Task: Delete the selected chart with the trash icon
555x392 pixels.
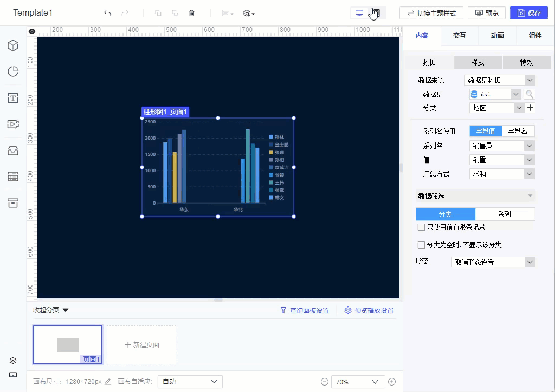Action: [x=191, y=12]
